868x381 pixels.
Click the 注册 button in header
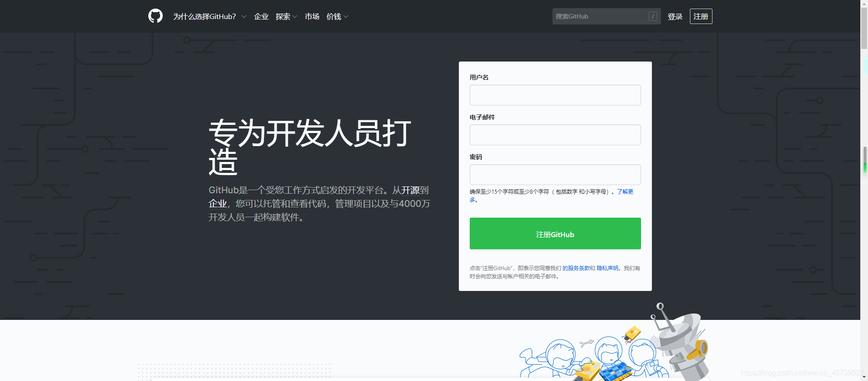click(701, 16)
